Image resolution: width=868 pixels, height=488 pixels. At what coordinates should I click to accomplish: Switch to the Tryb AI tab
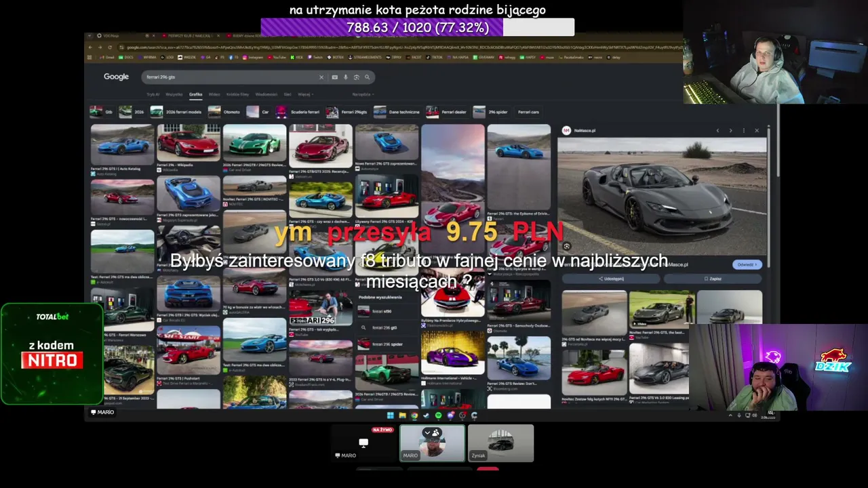(153, 94)
